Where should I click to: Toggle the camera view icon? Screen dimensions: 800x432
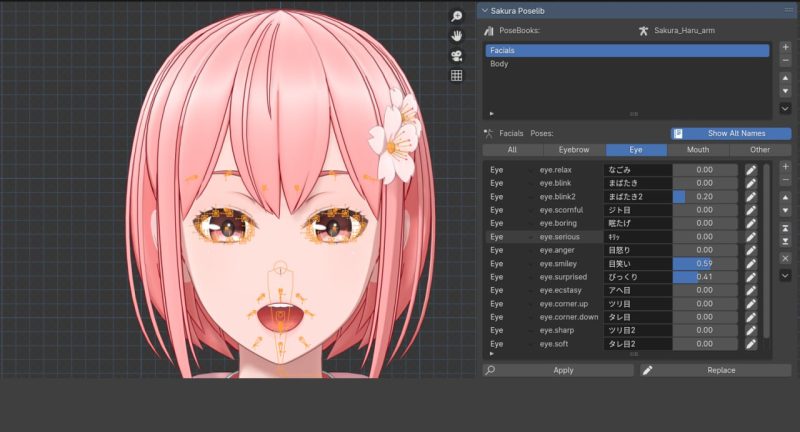(x=456, y=56)
